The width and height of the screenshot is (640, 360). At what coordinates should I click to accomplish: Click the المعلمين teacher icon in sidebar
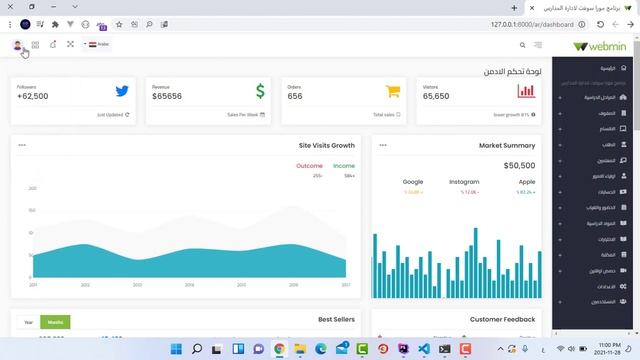coord(623,160)
